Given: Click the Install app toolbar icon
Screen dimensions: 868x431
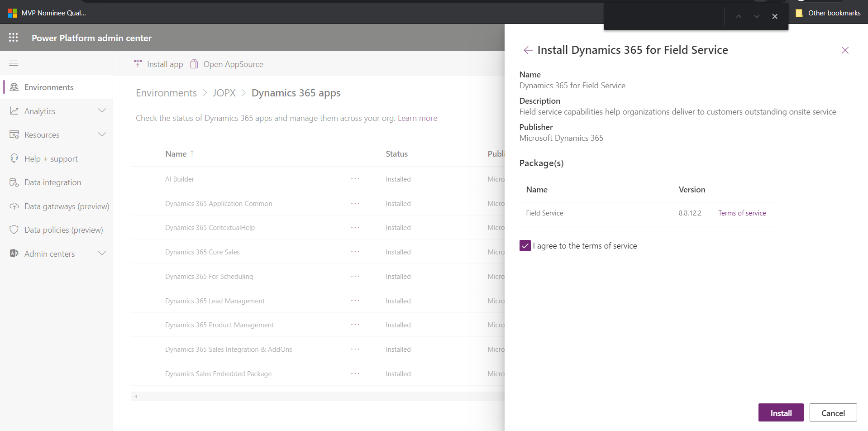Looking at the screenshot, I should (138, 64).
